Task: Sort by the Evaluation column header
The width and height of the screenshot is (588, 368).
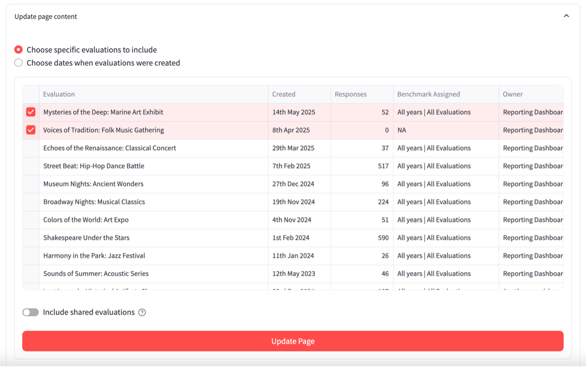Action: coord(59,94)
